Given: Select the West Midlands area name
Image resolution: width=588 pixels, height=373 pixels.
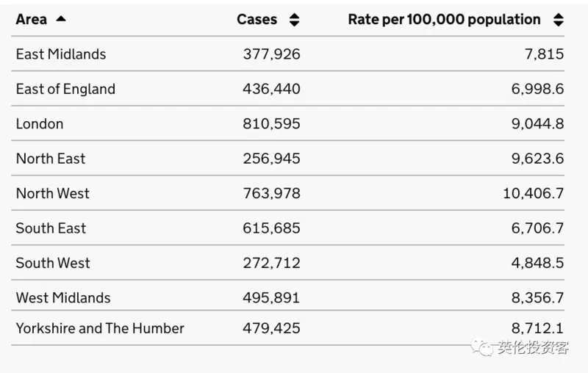Looking at the screenshot, I should tap(63, 298).
